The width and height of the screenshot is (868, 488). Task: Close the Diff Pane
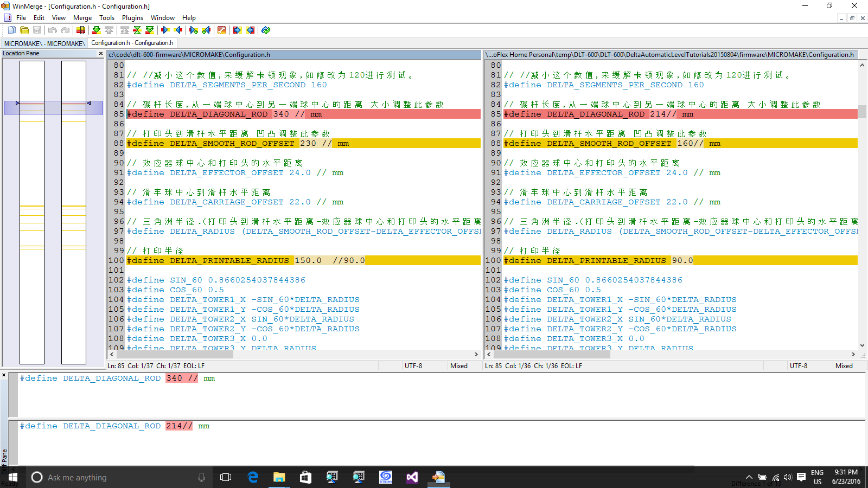click(x=4, y=375)
